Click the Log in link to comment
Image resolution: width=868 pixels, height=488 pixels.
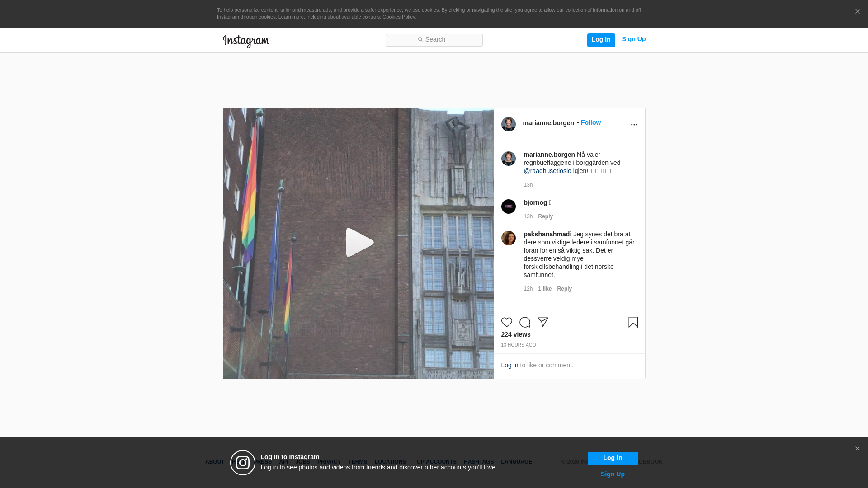click(509, 365)
